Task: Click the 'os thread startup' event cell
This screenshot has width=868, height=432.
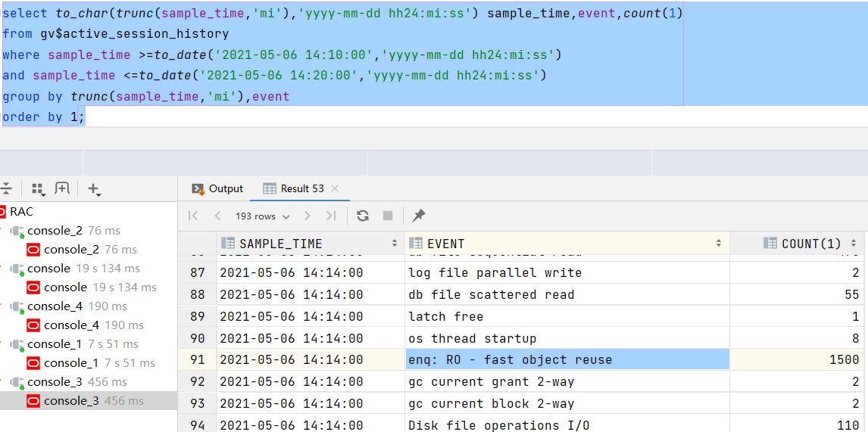Action: pos(567,338)
